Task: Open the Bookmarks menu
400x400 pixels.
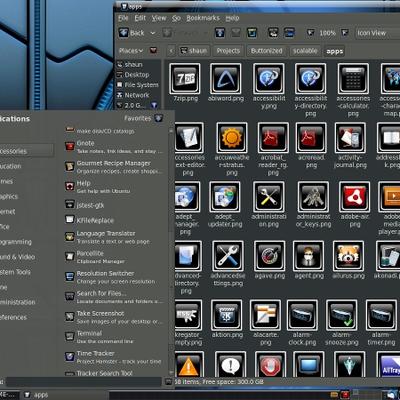Action: point(203,18)
